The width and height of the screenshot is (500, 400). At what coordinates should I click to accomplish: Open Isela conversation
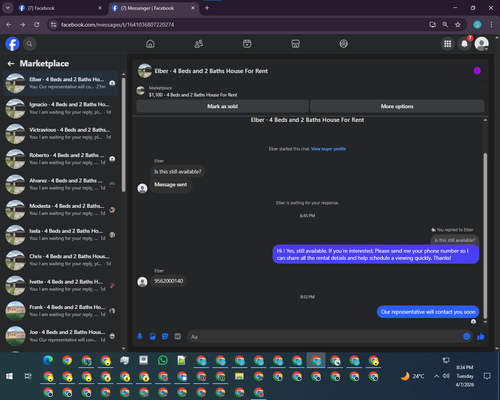click(x=61, y=235)
